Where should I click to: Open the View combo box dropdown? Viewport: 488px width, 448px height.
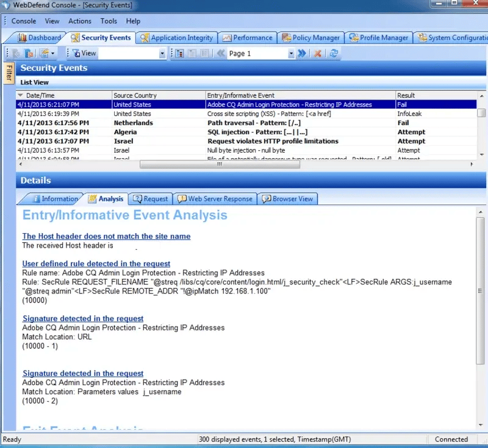pos(162,54)
